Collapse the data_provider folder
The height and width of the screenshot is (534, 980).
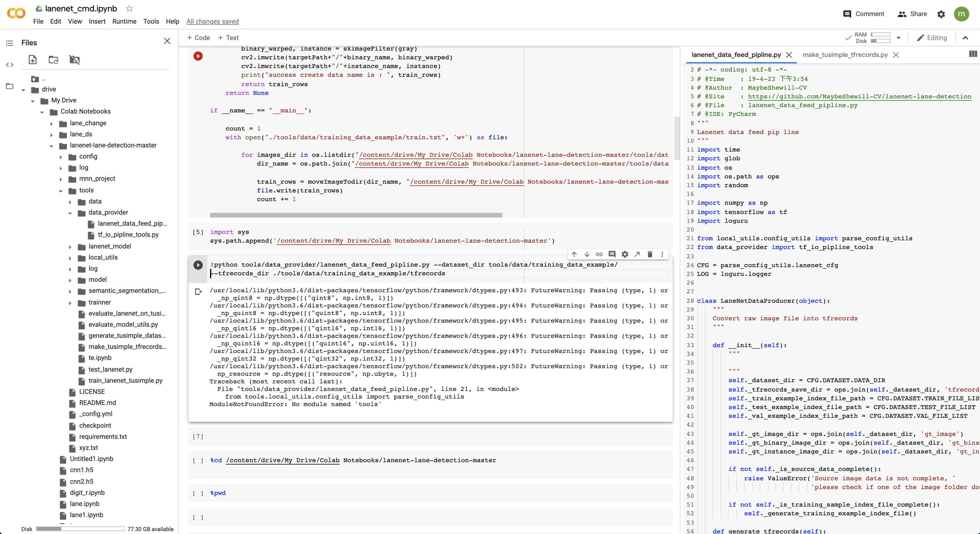click(70, 213)
